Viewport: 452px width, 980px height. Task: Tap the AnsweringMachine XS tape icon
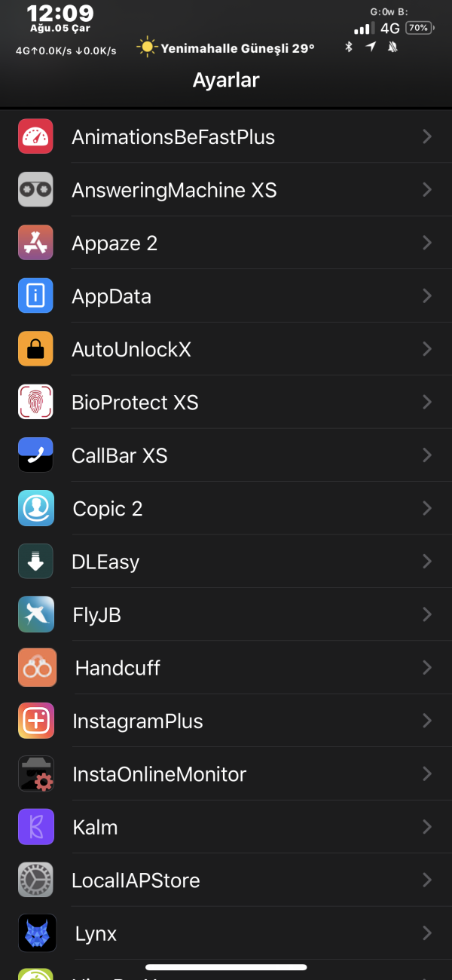pos(35,189)
